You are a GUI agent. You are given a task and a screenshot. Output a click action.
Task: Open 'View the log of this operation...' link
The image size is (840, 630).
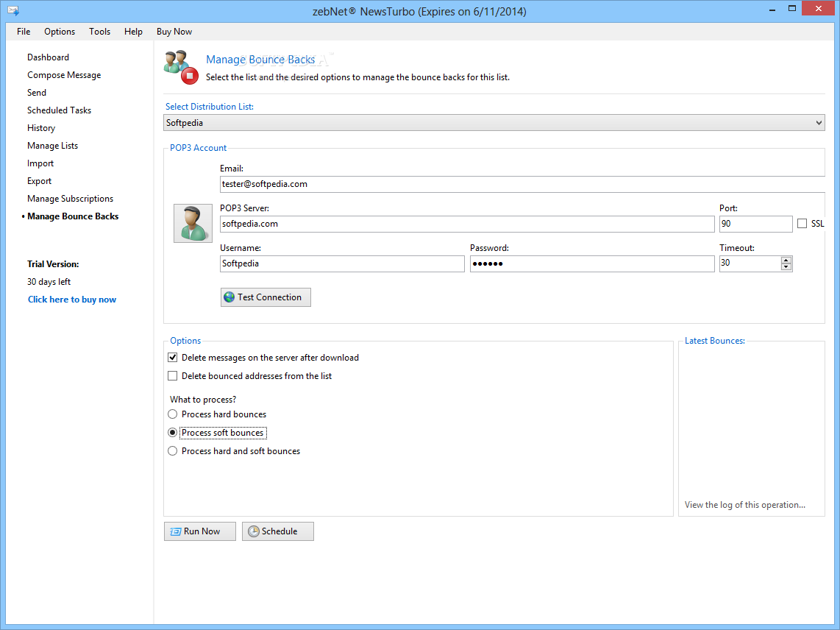pyautogui.click(x=744, y=505)
